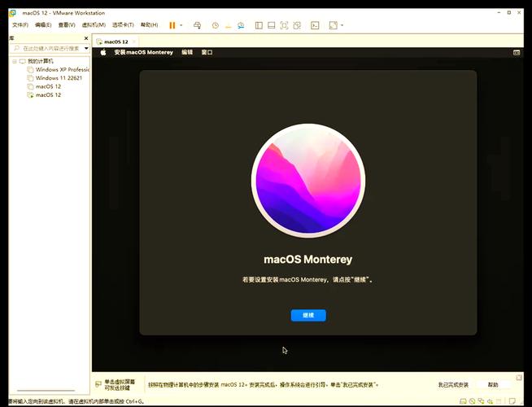Click the send Ctrl+Alt+Del toolbar icon
The width and height of the screenshot is (532, 407).
coord(197,25)
